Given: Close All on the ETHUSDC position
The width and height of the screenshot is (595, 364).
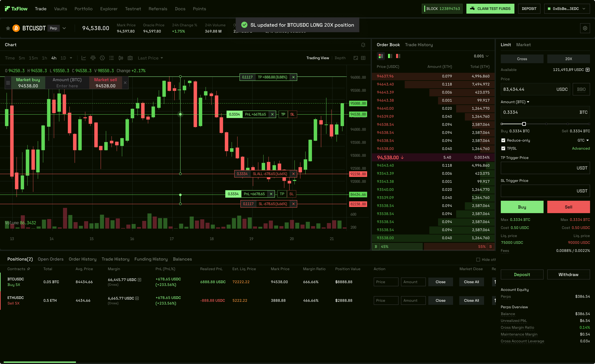Looking at the screenshot, I should 471,300.
